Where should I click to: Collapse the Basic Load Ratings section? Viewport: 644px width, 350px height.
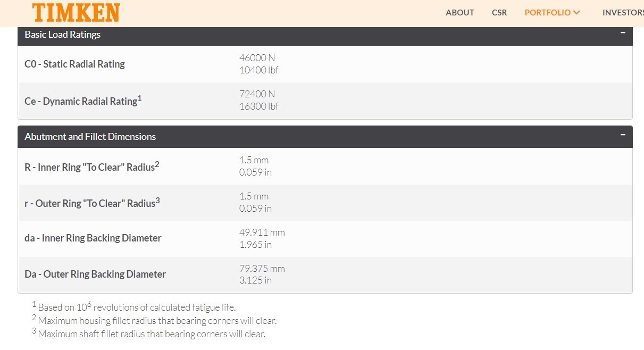pos(622,33)
